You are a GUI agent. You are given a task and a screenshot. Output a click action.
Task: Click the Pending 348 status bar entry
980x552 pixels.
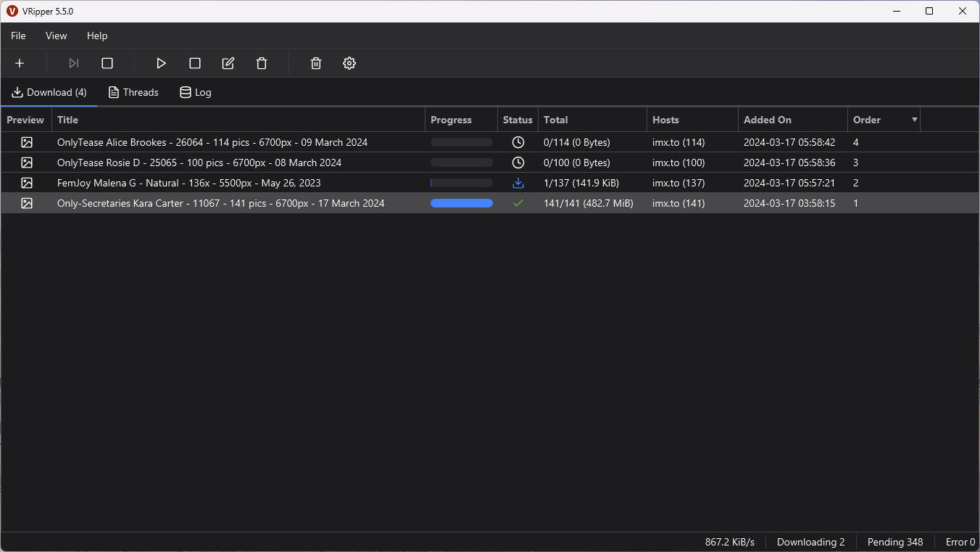[895, 542]
